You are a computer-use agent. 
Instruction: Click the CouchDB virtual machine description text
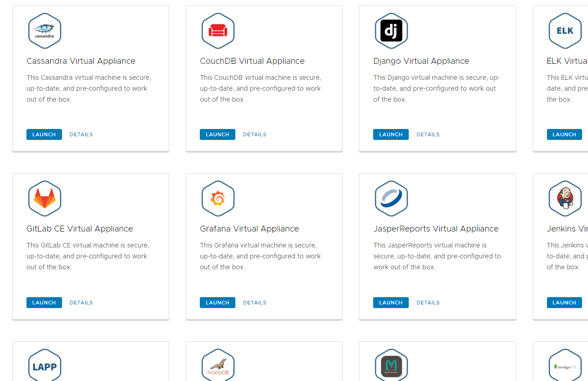(260, 88)
